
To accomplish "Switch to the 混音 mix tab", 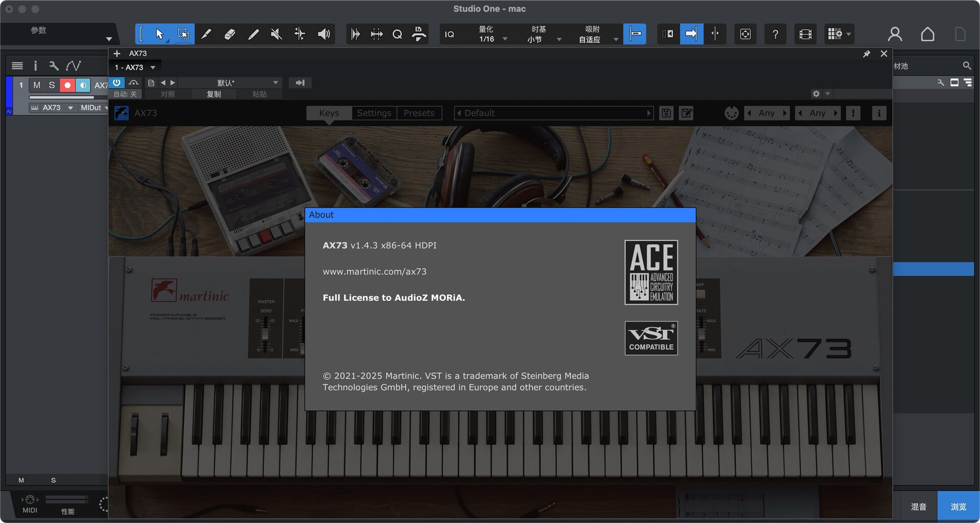I will click(x=919, y=507).
